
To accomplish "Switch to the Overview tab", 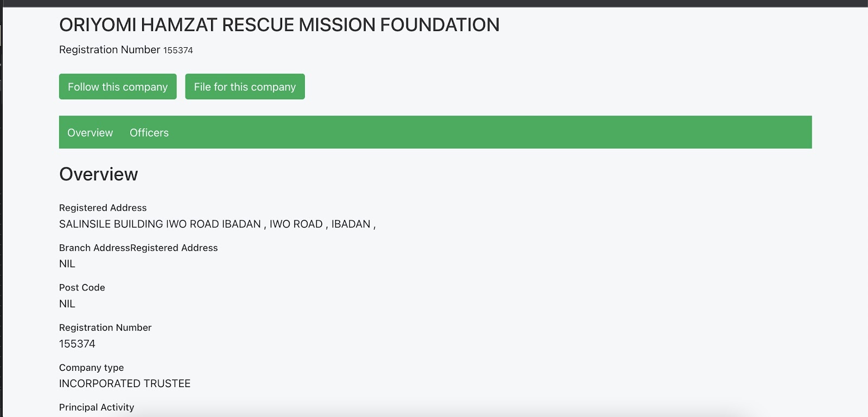I will [x=90, y=133].
